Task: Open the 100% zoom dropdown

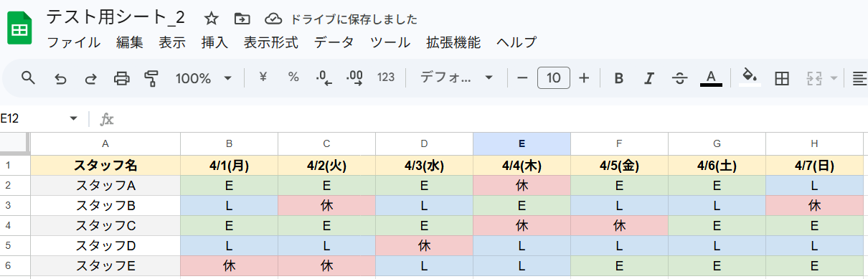Action: 204,78
